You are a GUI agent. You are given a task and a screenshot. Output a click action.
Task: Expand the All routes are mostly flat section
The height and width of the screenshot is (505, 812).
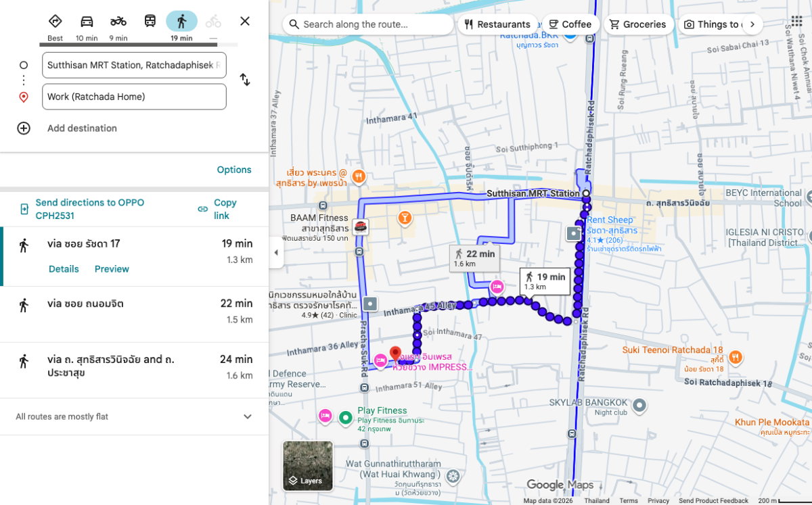tap(134, 416)
